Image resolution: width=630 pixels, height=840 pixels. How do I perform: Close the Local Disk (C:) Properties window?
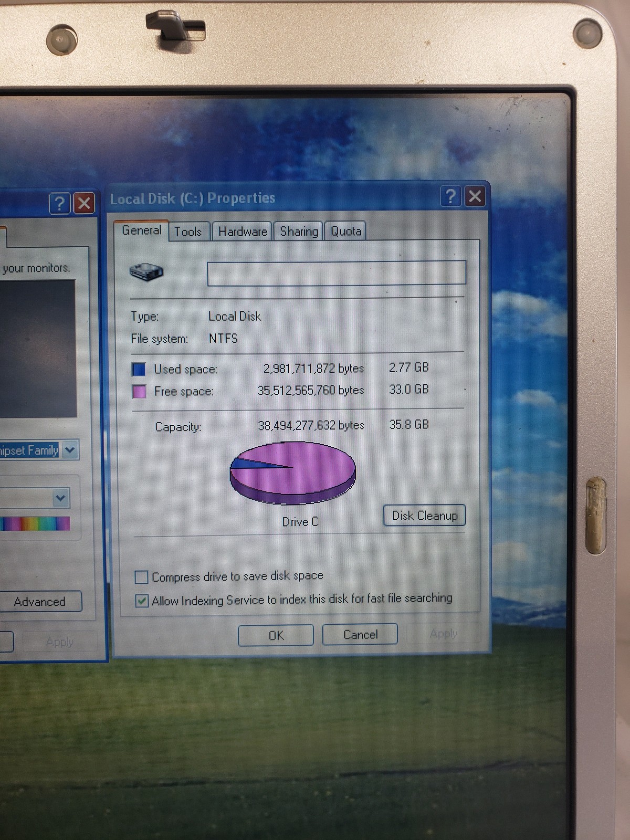pyautogui.click(x=475, y=197)
